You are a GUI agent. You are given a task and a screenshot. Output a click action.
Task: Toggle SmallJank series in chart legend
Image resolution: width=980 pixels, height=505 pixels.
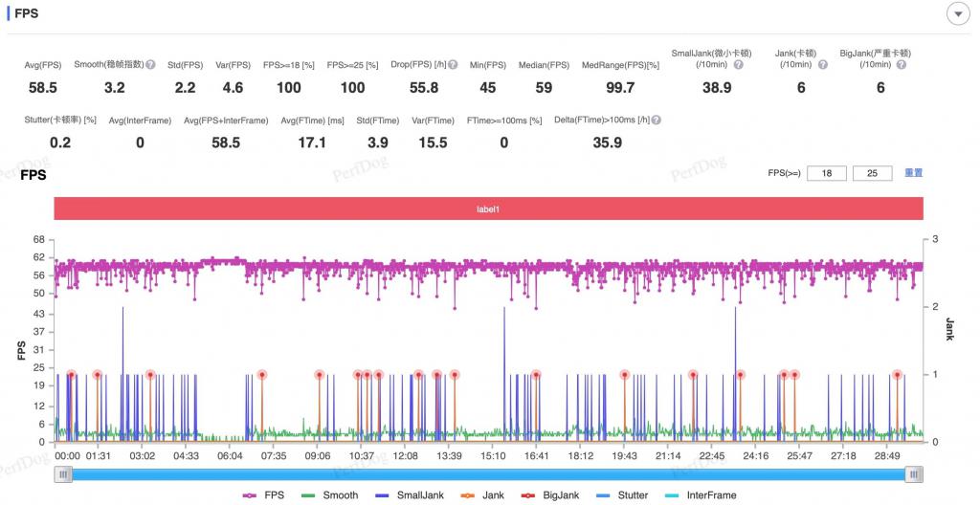[409, 495]
